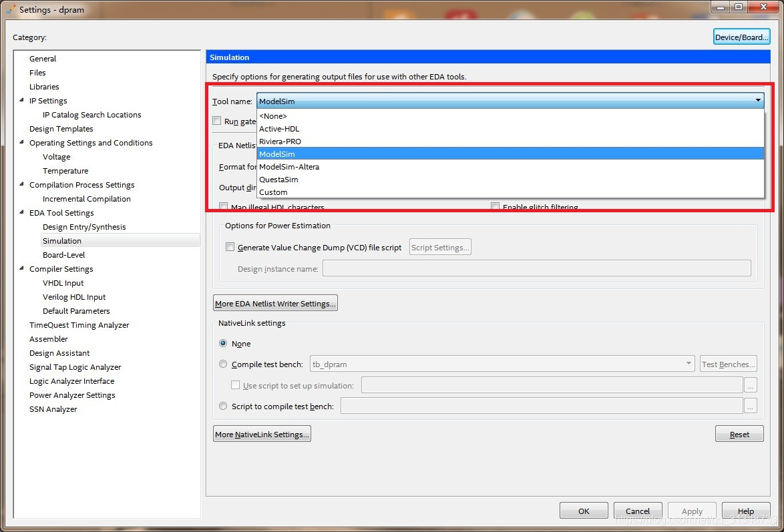The image size is (784, 532).
Task: Click the Script Settings button
Action: coord(440,247)
